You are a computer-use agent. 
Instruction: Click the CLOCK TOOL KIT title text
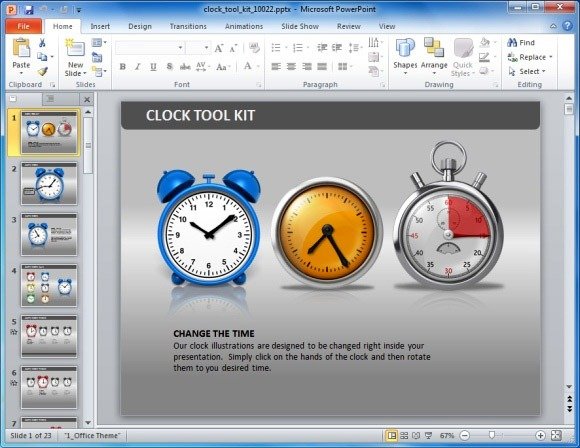click(x=200, y=115)
